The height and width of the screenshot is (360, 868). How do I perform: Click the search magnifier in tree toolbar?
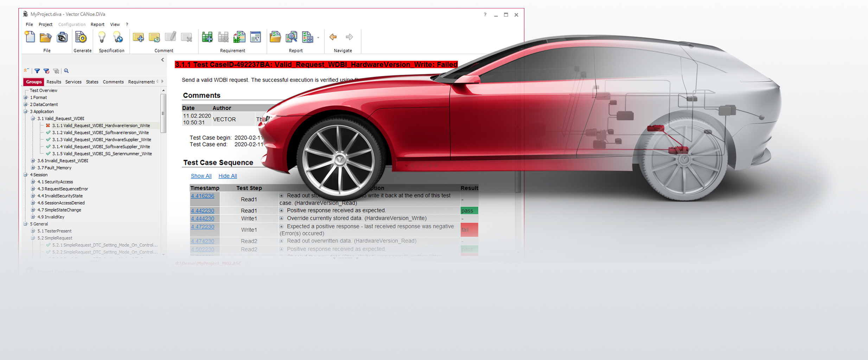(66, 71)
